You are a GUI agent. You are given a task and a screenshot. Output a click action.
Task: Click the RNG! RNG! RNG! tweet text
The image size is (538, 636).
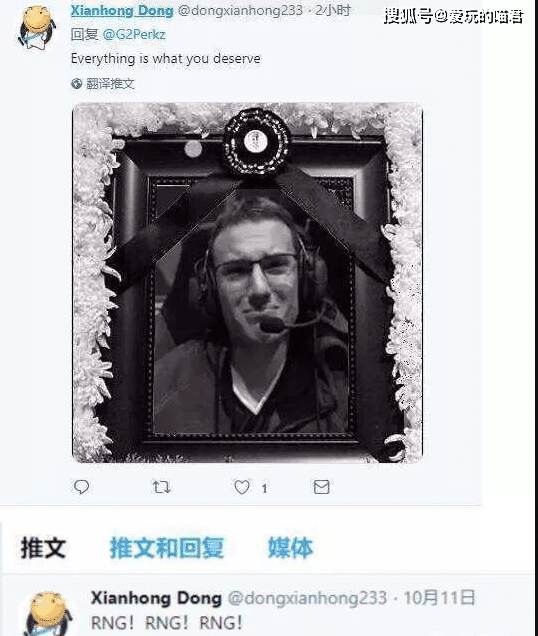(167, 623)
